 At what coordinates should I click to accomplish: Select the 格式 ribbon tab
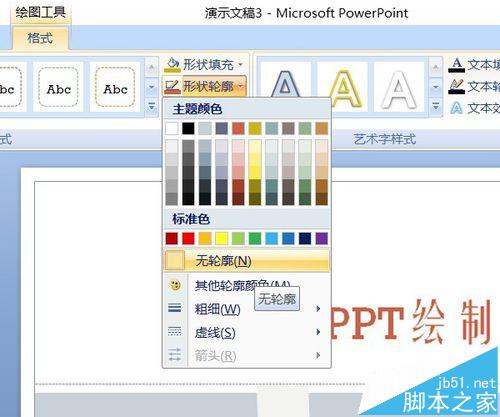click(40, 38)
